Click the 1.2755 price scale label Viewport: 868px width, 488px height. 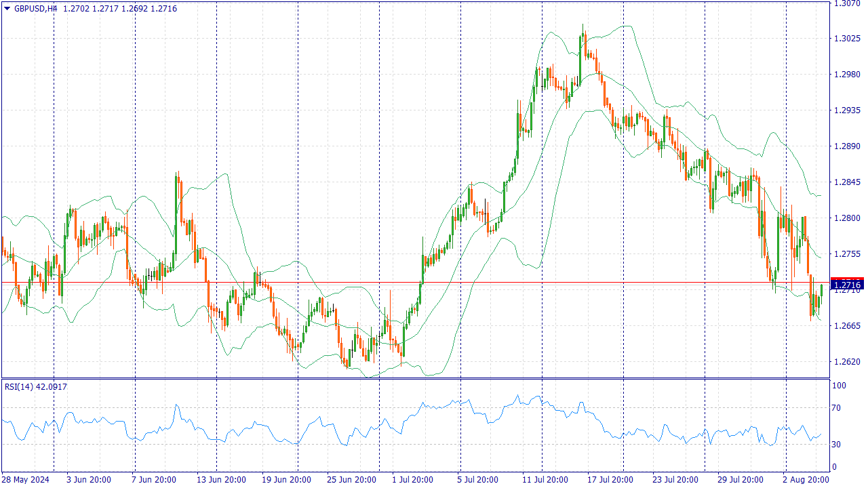click(847, 254)
